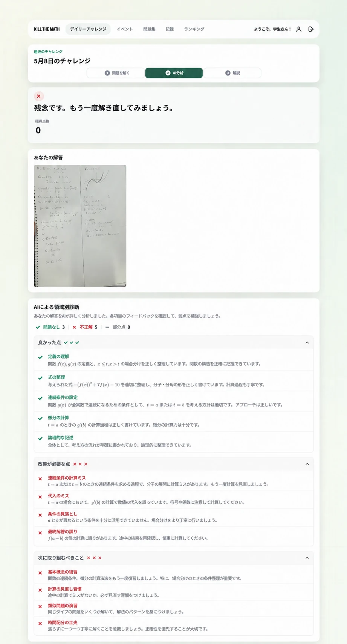Click the check icon beside 微分の計算
This screenshot has width=347, height=644.
pos(40,419)
